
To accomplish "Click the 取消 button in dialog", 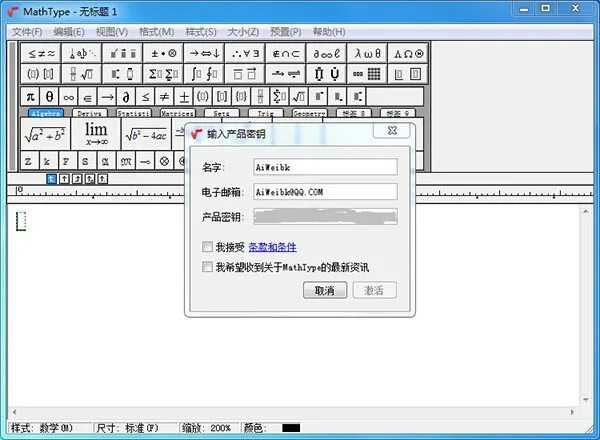I will pos(325,290).
